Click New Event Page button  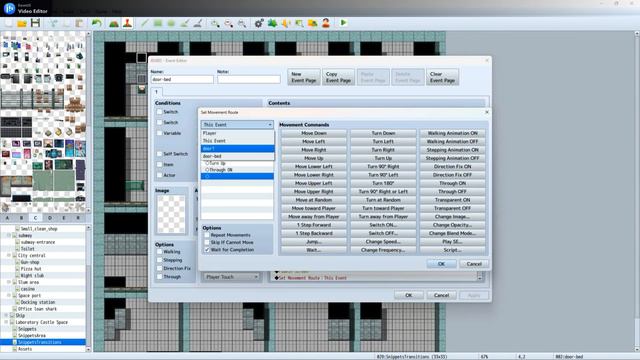click(x=304, y=77)
